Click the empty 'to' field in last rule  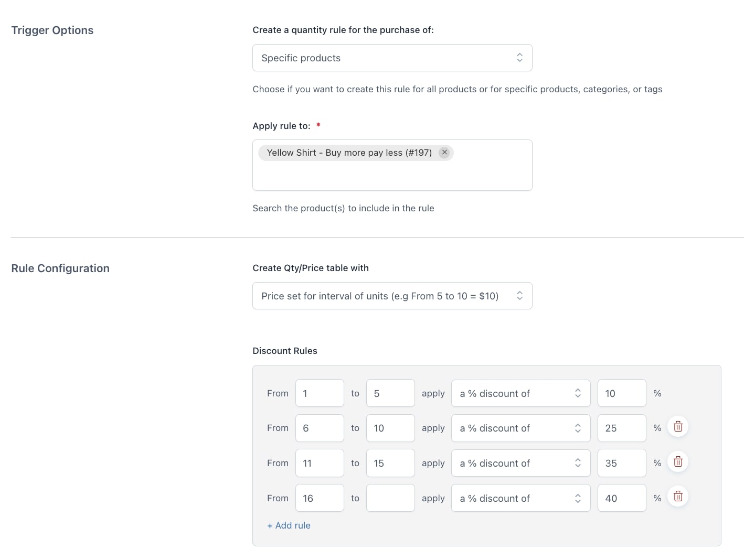(x=390, y=499)
